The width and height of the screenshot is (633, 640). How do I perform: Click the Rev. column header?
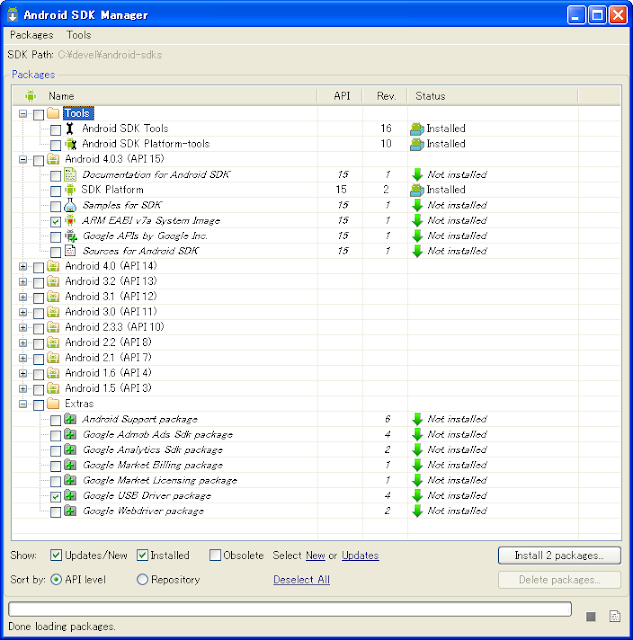386,96
